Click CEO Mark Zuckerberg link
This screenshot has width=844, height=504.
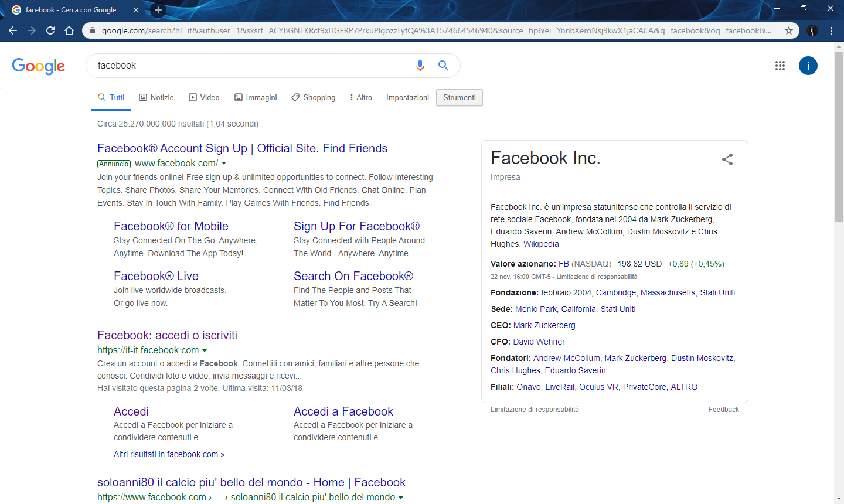click(544, 325)
